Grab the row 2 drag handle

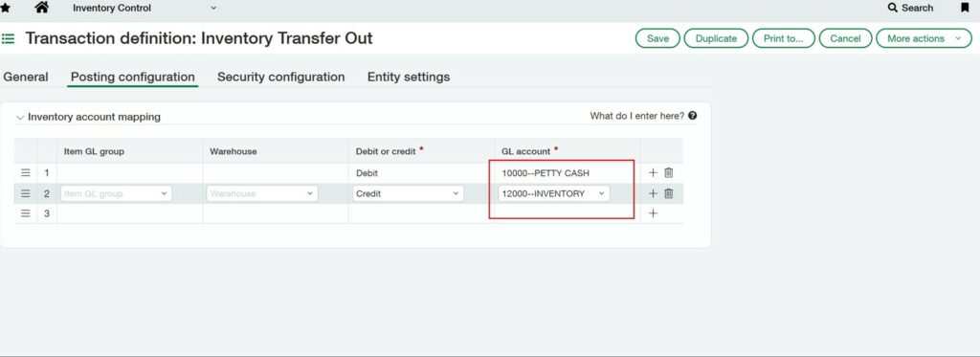coord(26,193)
